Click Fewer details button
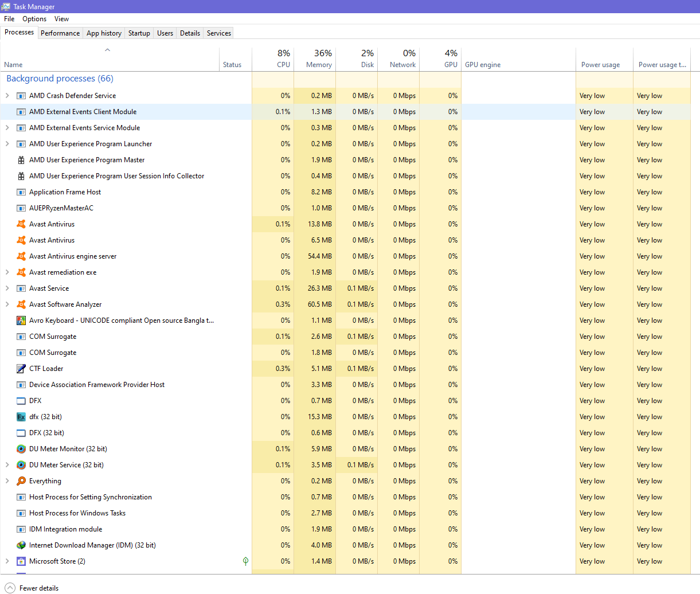This screenshot has height=594, width=700. pyautogui.click(x=32, y=588)
